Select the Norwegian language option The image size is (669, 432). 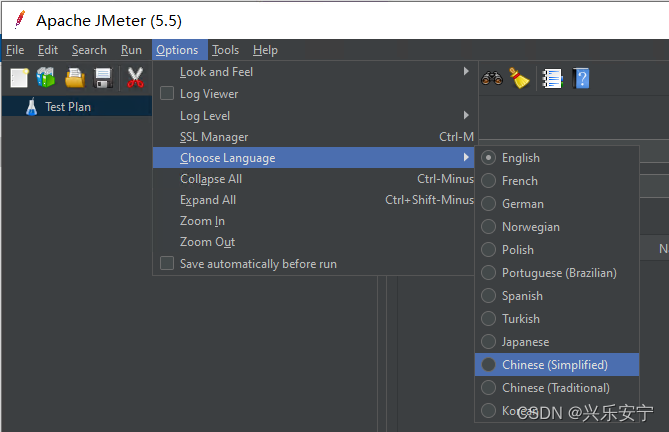point(556,227)
